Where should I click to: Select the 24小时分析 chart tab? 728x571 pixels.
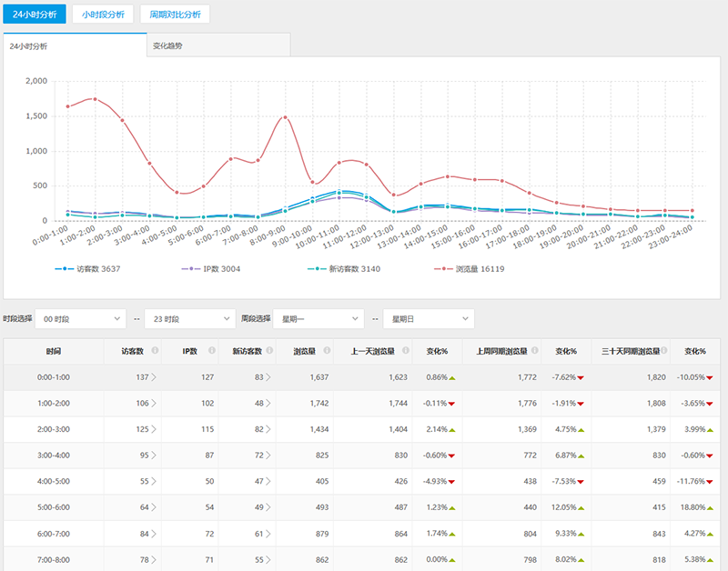pyautogui.click(x=75, y=45)
